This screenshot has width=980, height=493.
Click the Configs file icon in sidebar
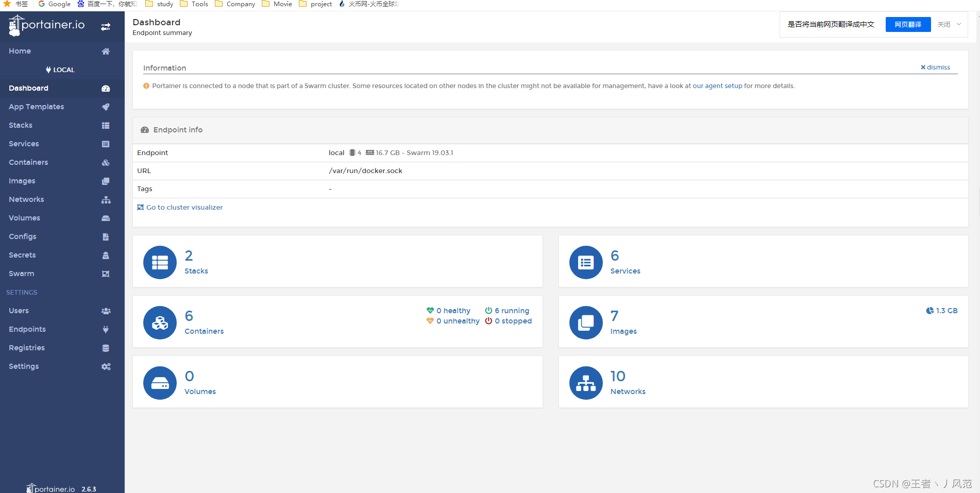pos(106,237)
